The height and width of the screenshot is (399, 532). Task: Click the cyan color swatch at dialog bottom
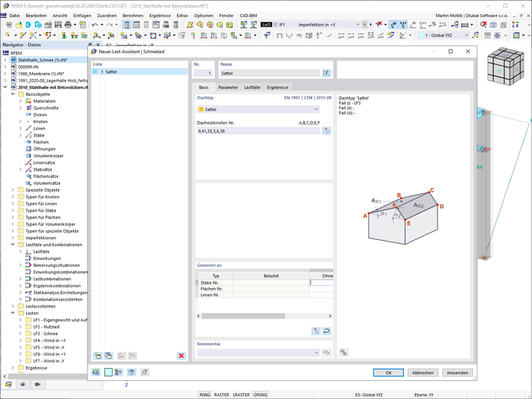[108, 372]
